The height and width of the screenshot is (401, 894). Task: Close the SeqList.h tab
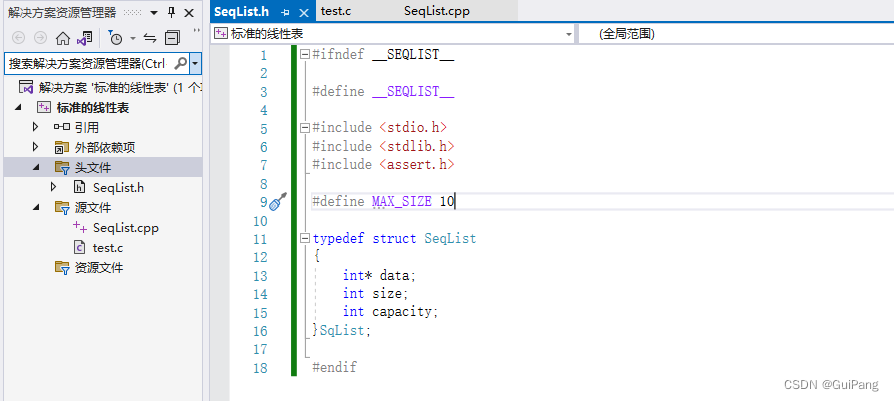[x=304, y=13]
